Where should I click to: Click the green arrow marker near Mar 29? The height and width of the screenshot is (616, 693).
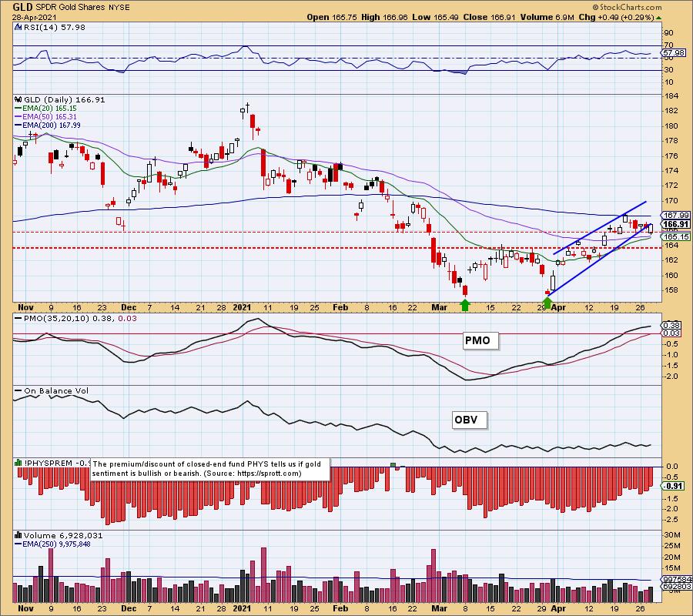point(547,303)
